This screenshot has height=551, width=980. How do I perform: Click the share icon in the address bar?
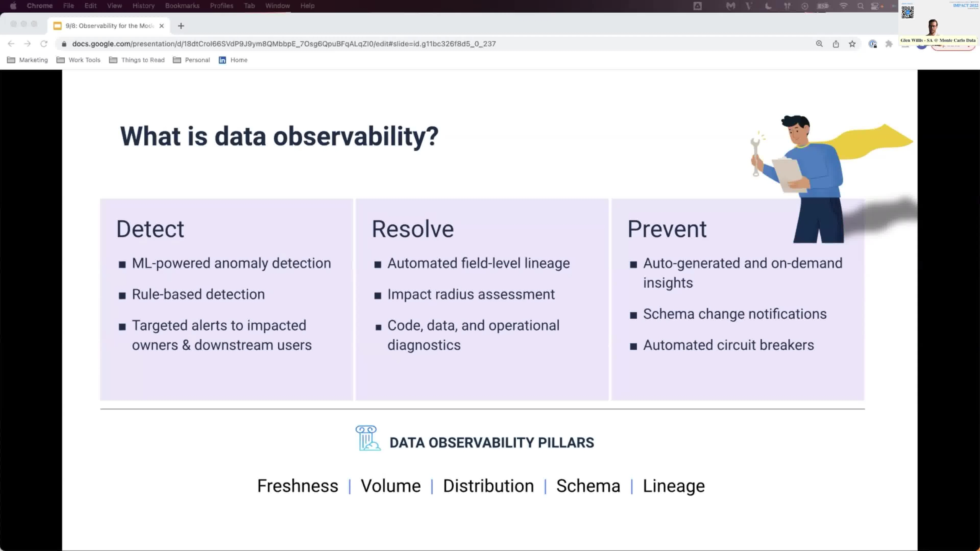(836, 44)
